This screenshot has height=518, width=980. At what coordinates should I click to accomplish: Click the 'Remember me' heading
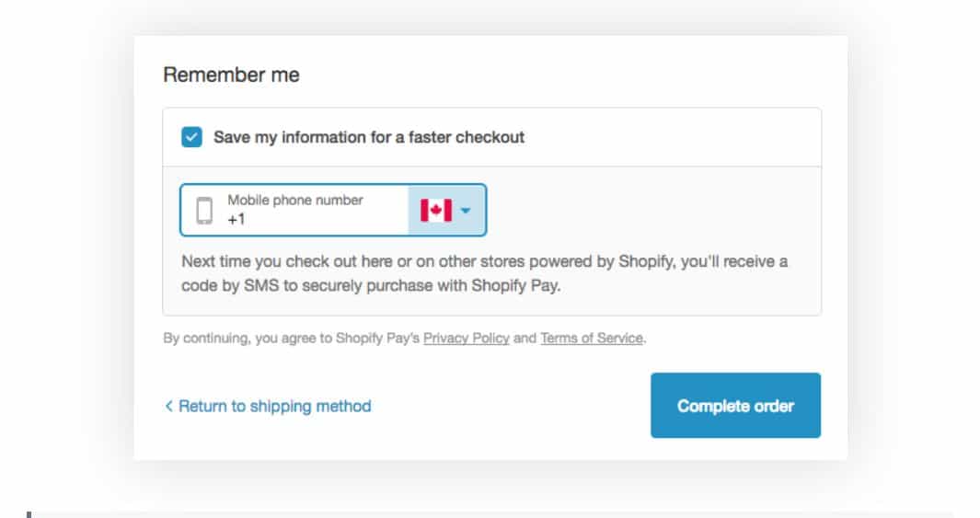click(231, 75)
